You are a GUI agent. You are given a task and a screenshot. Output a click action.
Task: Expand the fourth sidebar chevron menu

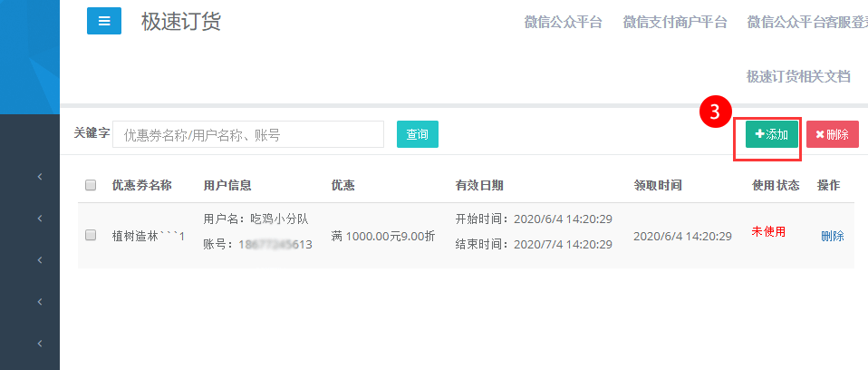tap(40, 301)
